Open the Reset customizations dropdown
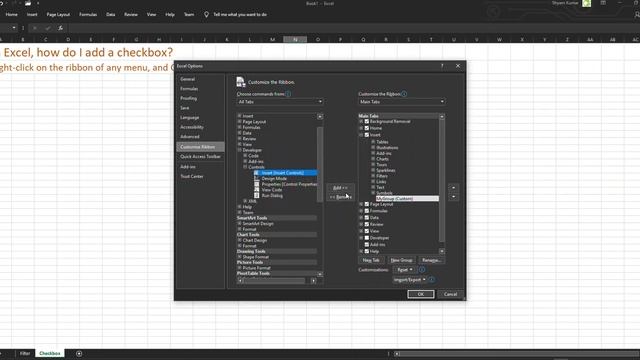 click(x=404, y=270)
